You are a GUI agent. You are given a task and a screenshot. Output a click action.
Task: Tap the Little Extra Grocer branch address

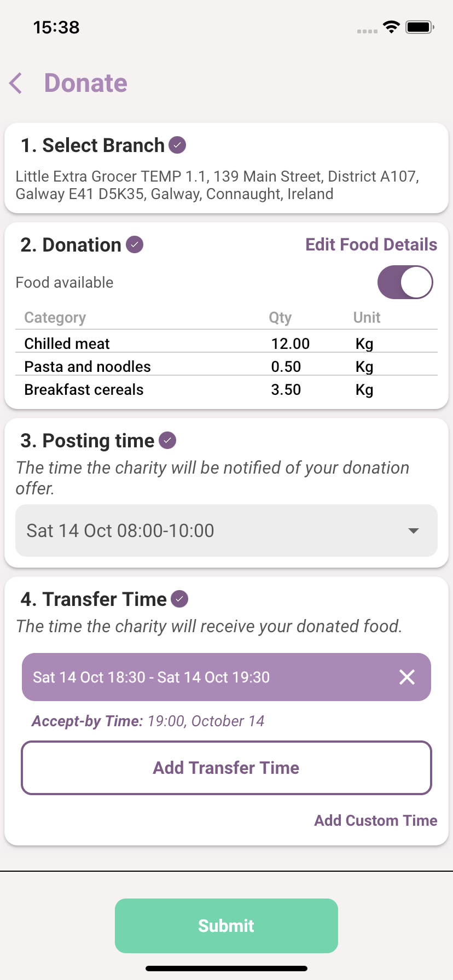click(x=217, y=185)
